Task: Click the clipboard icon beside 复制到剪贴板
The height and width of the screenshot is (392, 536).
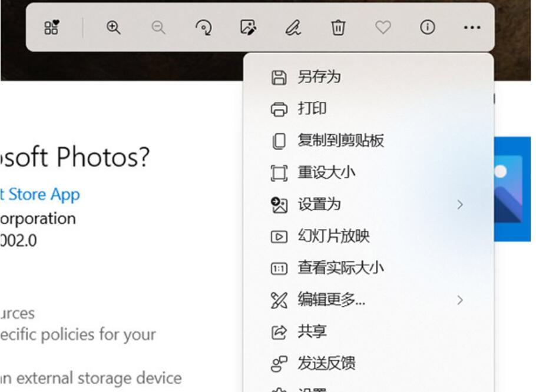Action: coord(279,141)
